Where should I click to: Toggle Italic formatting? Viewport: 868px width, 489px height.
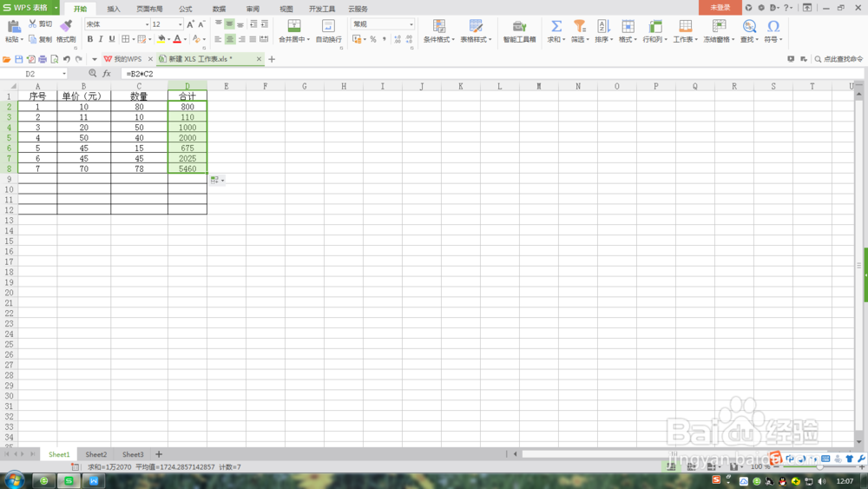[101, 39]
